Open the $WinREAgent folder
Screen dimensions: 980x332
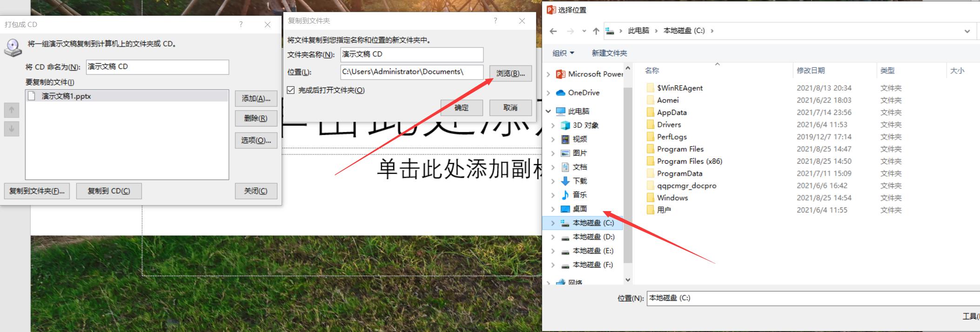tap(680, 88)
